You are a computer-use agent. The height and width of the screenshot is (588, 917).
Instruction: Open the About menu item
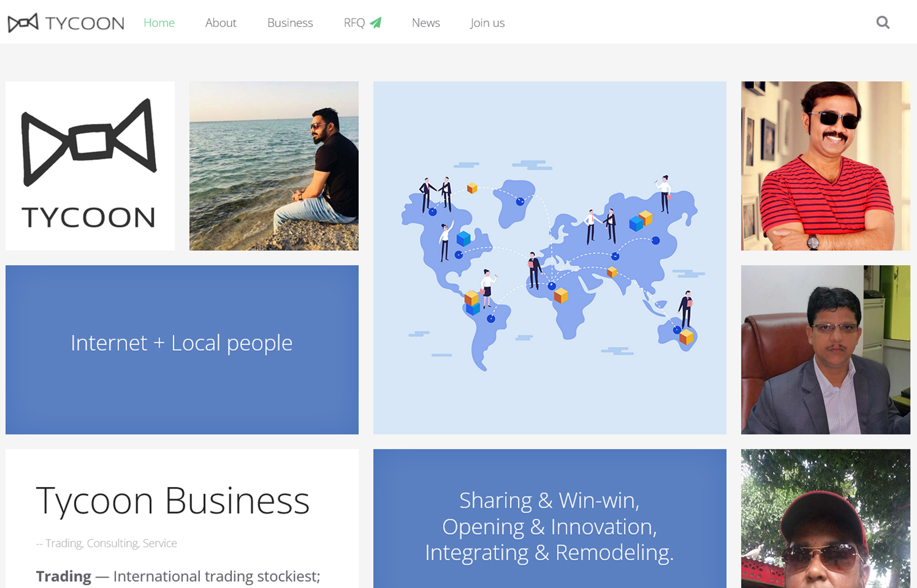[221, 23]
